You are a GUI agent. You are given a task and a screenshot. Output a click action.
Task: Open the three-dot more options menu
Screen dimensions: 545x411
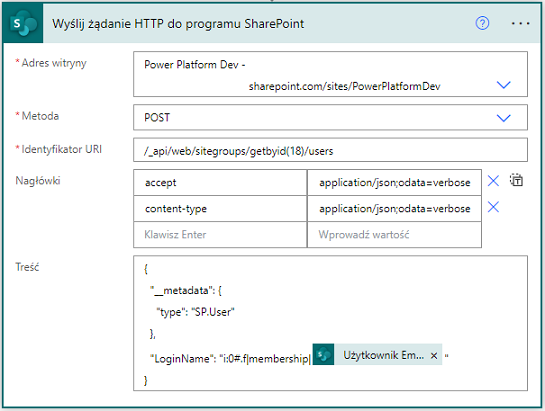pos(520,23)
